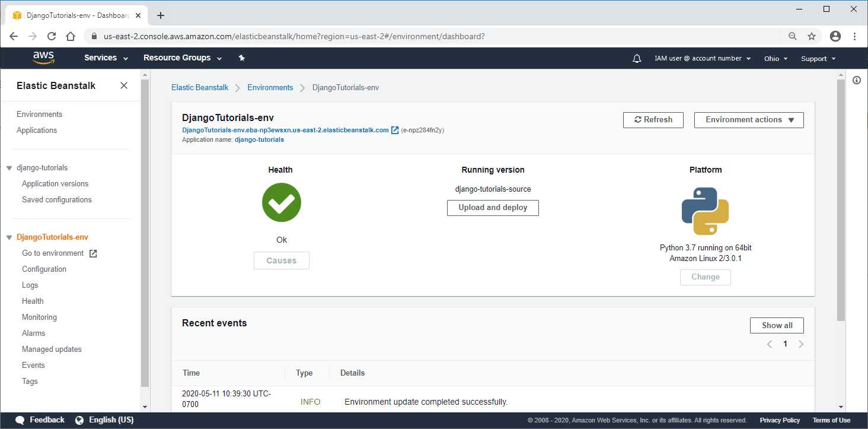Click the address bar zoom magnifier icon
This screenshot has width=868, height=429.
(x=793, y=36)
